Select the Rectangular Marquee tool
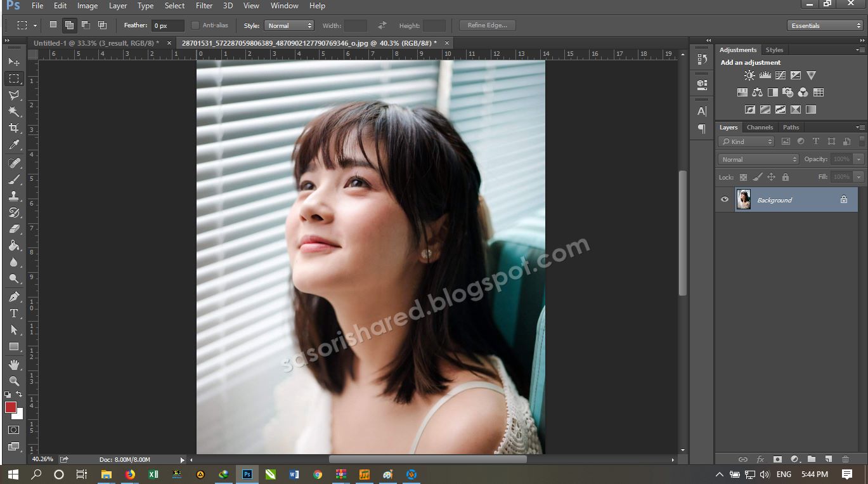Screen dimensions: 868x484 14,79
